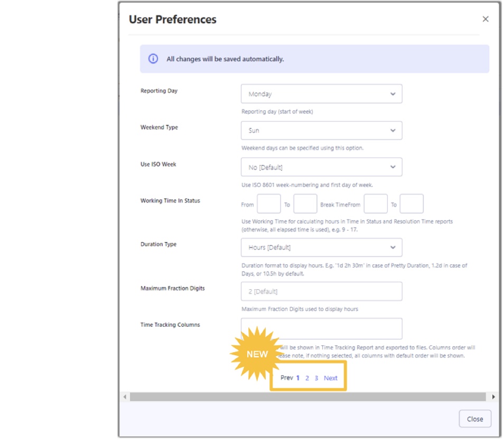
Task: Click the Next page link
Action: tap(331, 377)
